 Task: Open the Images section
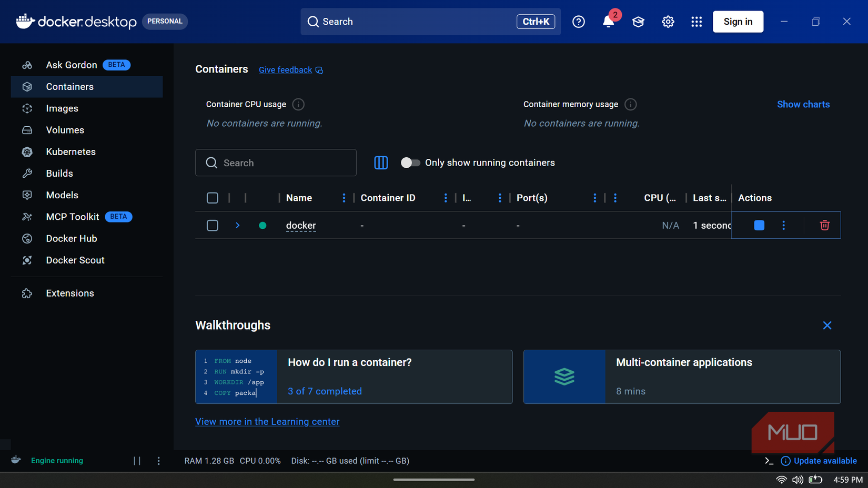point(87,108)
